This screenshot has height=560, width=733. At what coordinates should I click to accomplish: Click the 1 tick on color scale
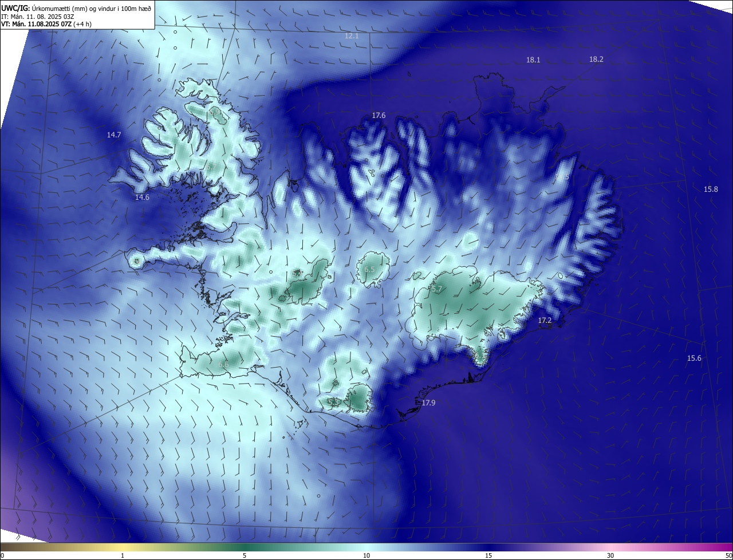click(123, 555)
